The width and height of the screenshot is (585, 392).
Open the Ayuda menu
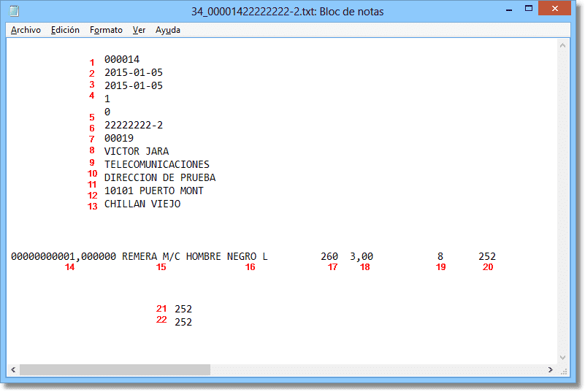tap(168, 30)
